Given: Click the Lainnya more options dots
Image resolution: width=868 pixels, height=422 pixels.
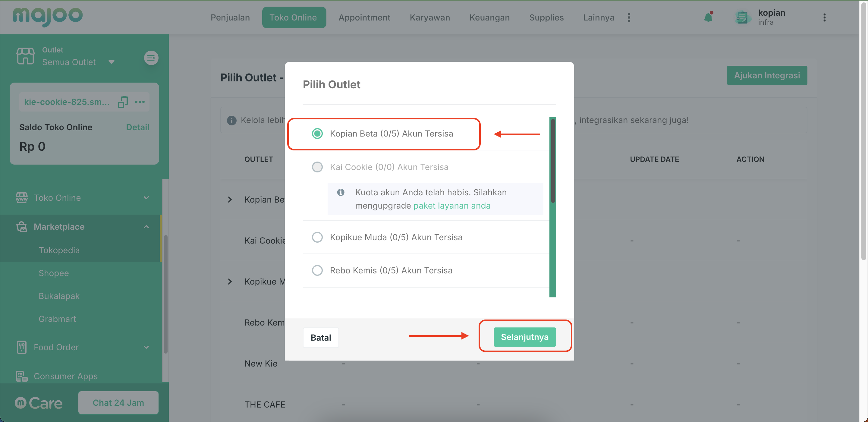Looking at the screenshot, I should pyautogui.click(x=629, y=17).
